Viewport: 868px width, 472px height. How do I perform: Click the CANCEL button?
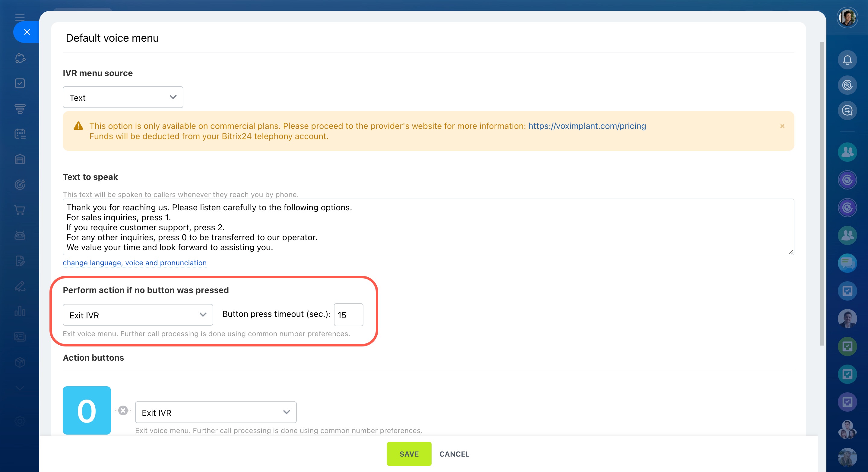[454, 454]
